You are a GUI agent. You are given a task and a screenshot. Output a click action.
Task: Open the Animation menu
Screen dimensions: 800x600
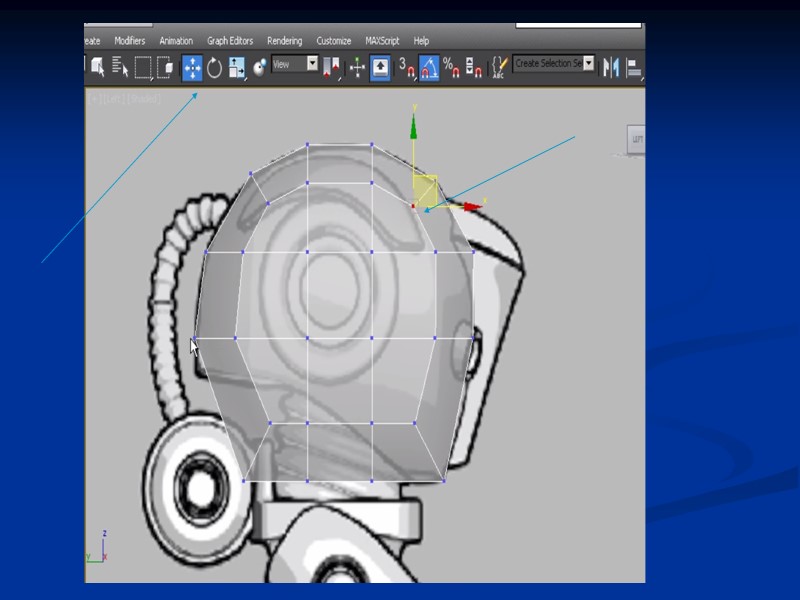coord(176,41)
